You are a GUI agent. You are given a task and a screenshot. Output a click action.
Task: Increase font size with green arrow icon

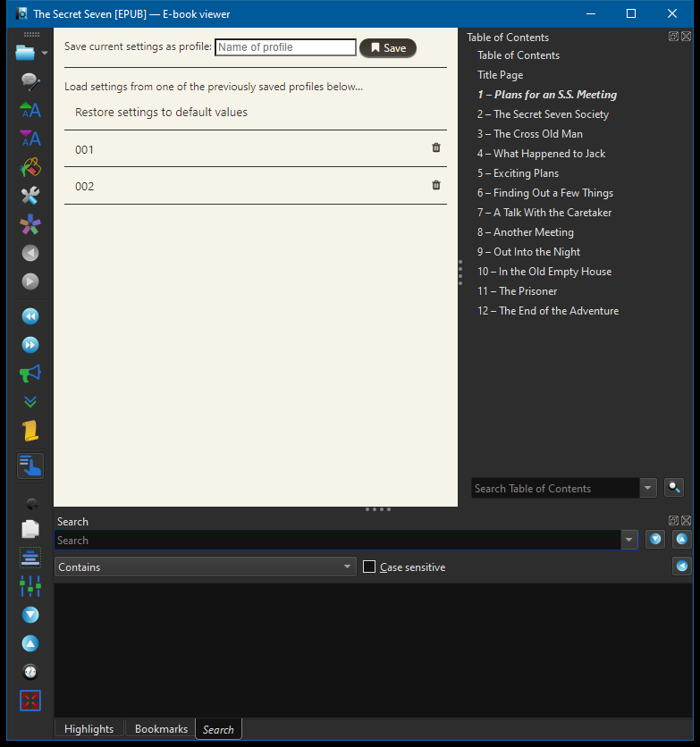point(30,110)
